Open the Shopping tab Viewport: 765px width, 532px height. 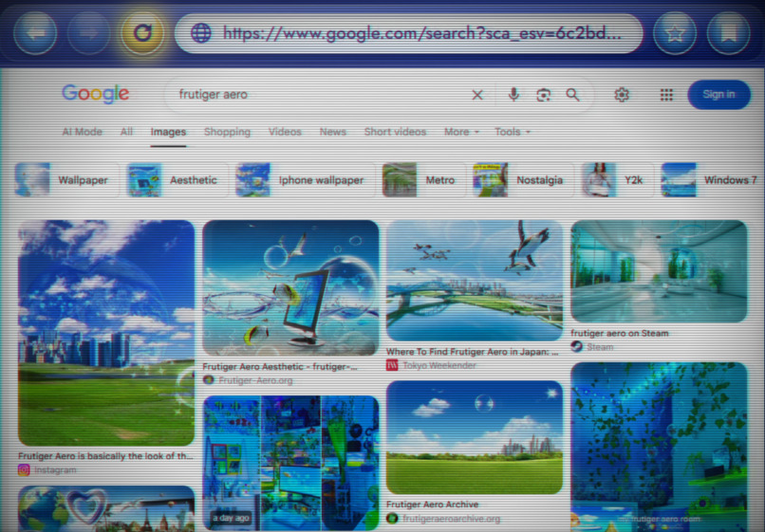tap(227, 132)
